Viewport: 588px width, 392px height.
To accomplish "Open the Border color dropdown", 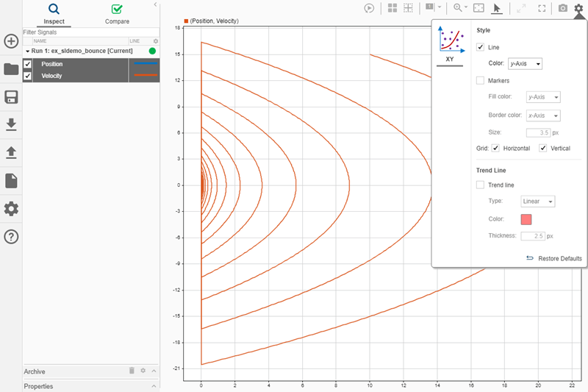I will (x=543, y=115).
